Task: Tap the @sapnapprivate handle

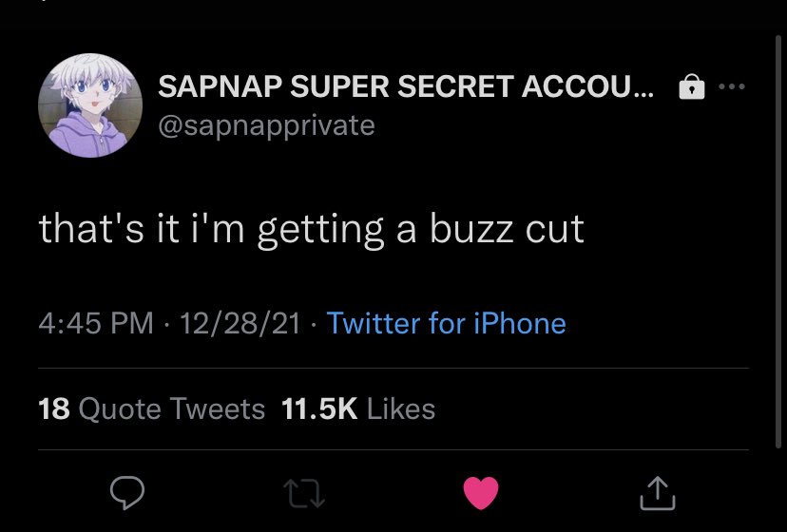Action: tap(266, 125)
